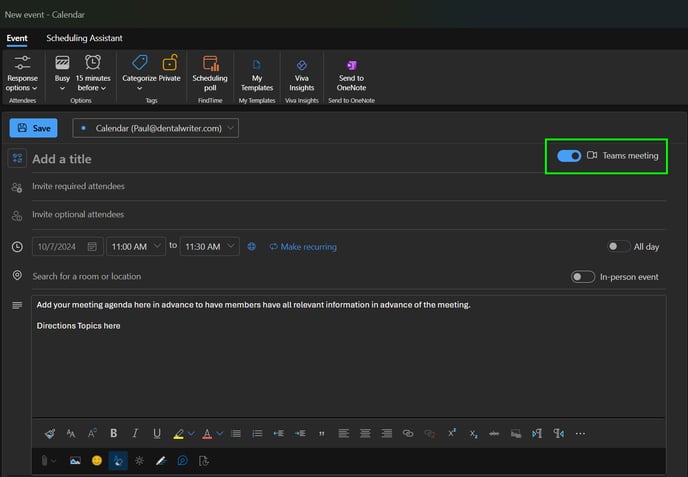688x477 pixels.
Task: Open the 11:30 AM end time dropdown
Action: tap(209, 247)
